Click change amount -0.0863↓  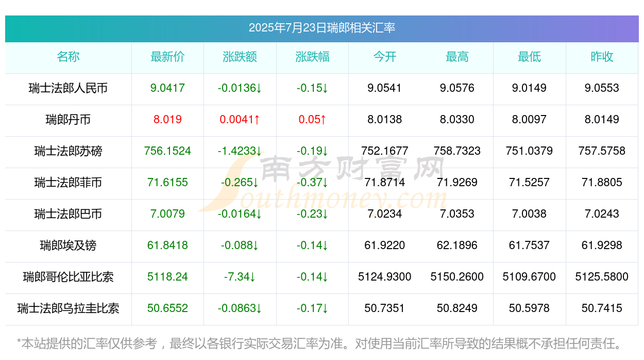(240, 308)
